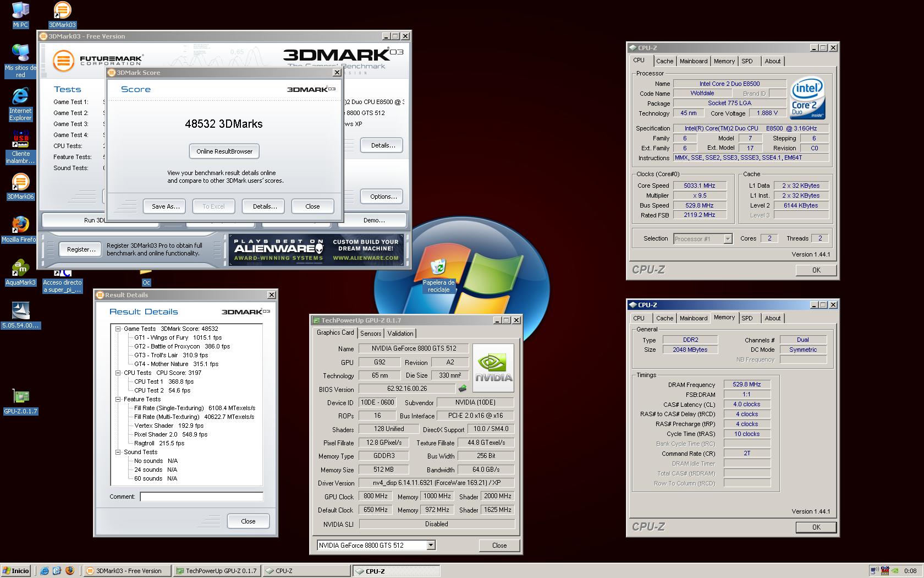Select GT1 - Wings of Fury result row
Image resolution: width=924 pixels, height=578 pixels.
[178, 337]
